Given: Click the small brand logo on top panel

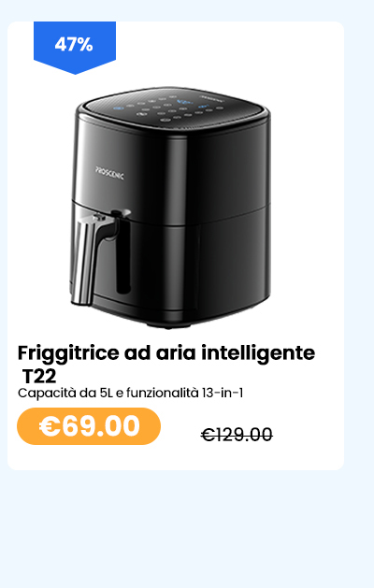Looking at the screenshot, I should [210, 98].
